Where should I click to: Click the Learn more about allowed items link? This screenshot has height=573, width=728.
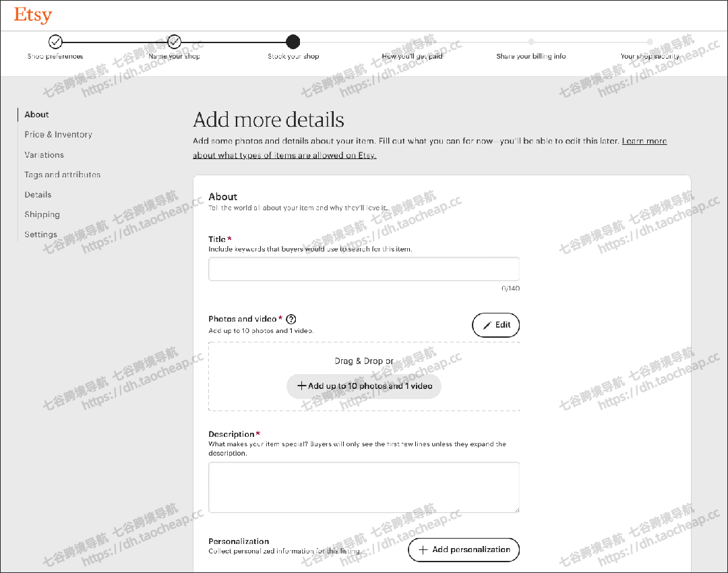[284, 155]
